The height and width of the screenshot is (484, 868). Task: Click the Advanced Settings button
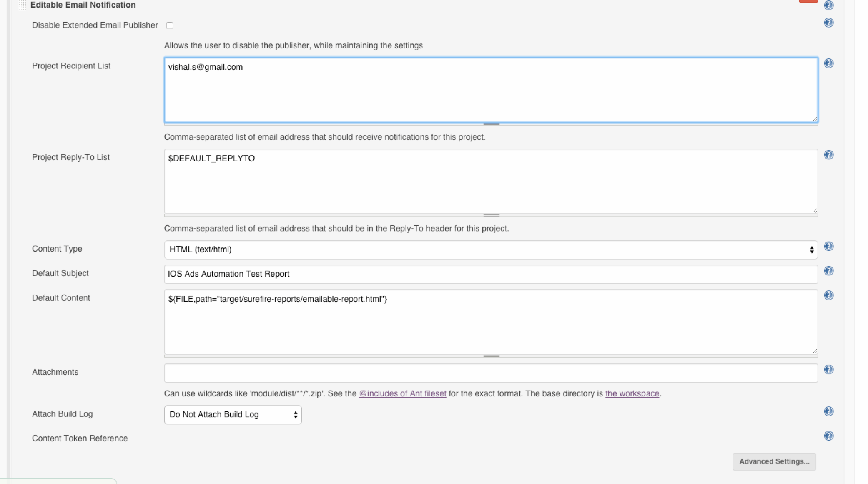click(x=774, y=461)
